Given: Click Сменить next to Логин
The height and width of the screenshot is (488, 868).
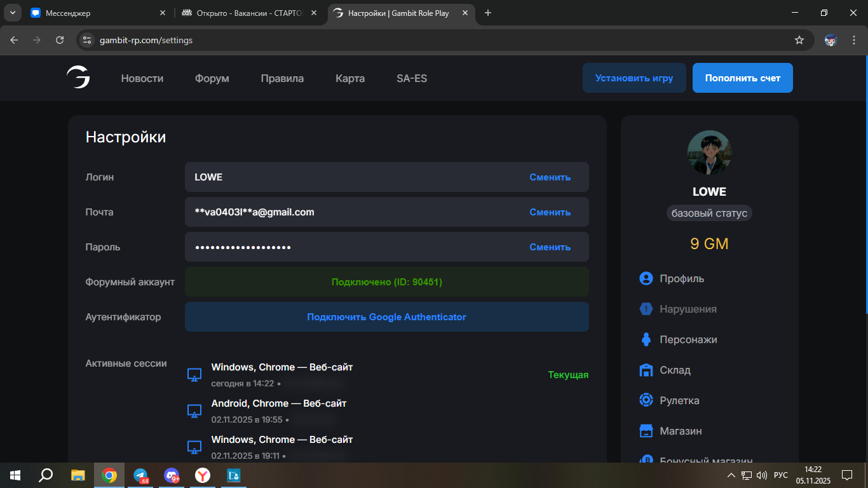Looking at the screenshot, I should (550, 177).
